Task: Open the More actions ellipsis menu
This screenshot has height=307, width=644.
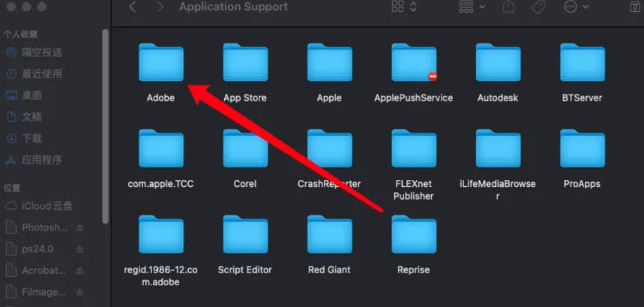Action: [x=577, y=7]
